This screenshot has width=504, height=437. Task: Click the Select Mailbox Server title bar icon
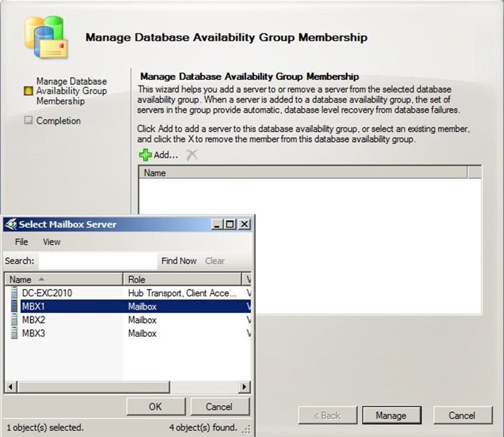11,224
